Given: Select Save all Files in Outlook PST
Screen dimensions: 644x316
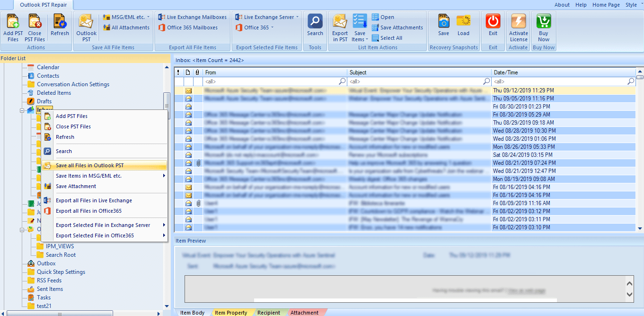Looking at the screenshot, I should tap(104, 165).
